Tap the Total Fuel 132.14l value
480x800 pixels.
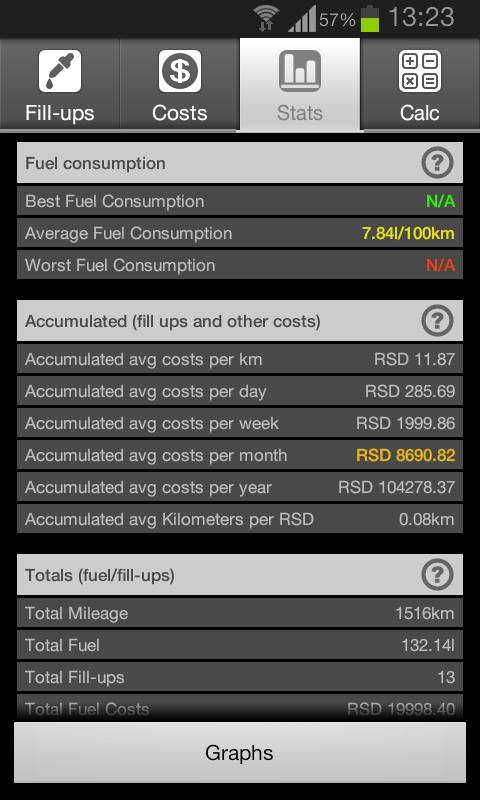(427, 645)
